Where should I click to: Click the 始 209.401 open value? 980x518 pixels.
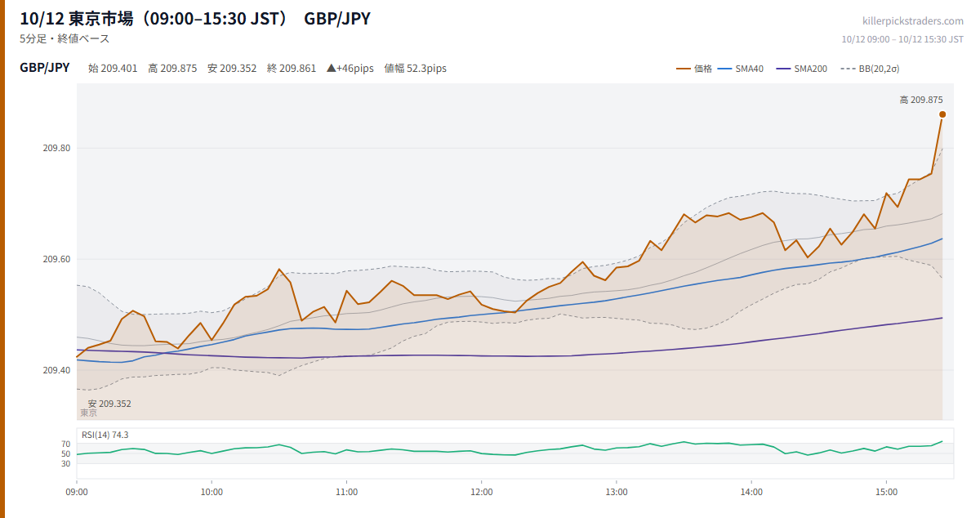(113, 69)
